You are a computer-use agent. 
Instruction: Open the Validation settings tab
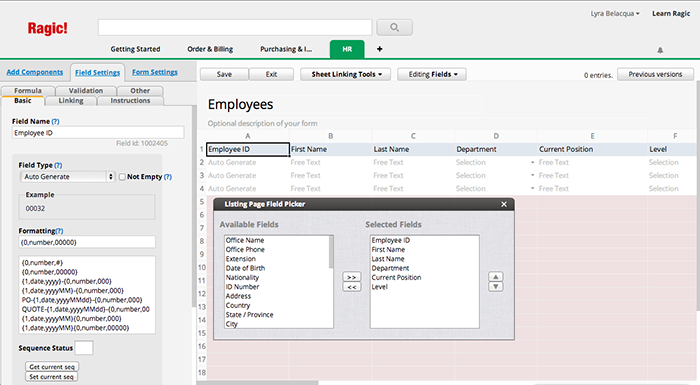[x=86, y=91]
